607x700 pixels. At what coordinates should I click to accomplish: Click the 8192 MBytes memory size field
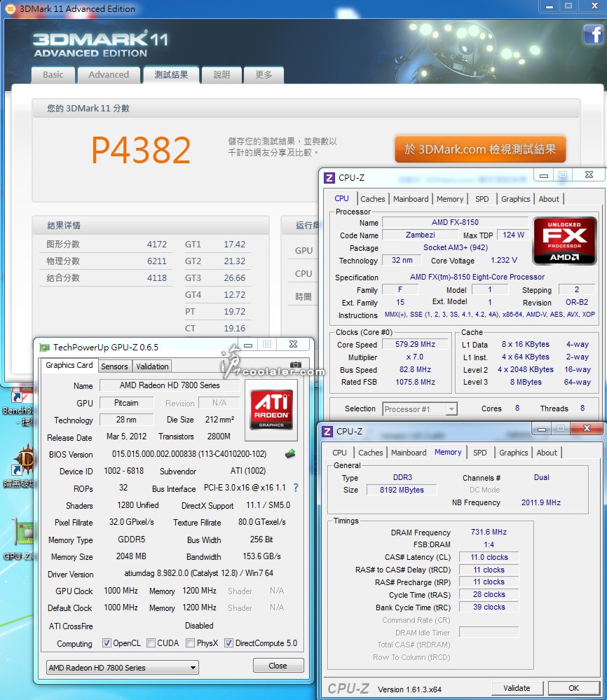[x=402, y=490]
